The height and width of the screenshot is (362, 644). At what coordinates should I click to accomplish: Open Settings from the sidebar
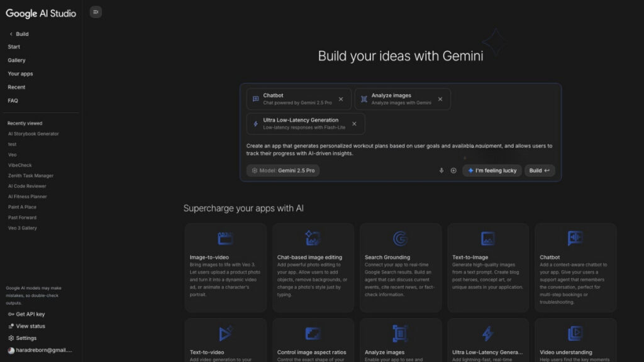pyautogui.click(x=26, y=338)
